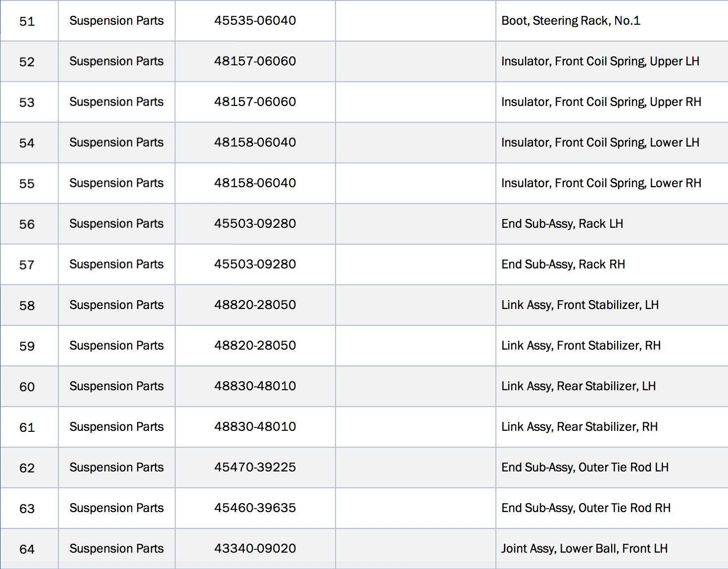
Task: Select End Sub-Assy, Outer Tie Rod RH
Action: pos(585,508)
